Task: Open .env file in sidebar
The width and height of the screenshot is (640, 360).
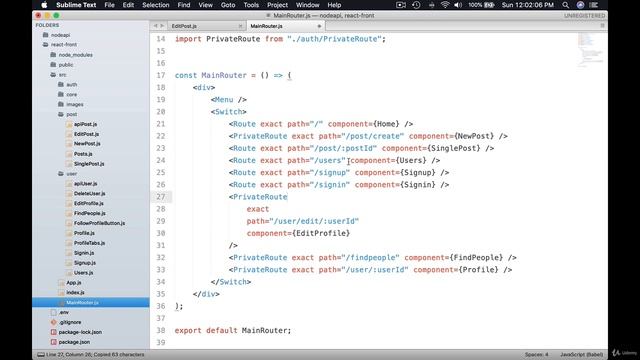Action: [x=64, y=312]
